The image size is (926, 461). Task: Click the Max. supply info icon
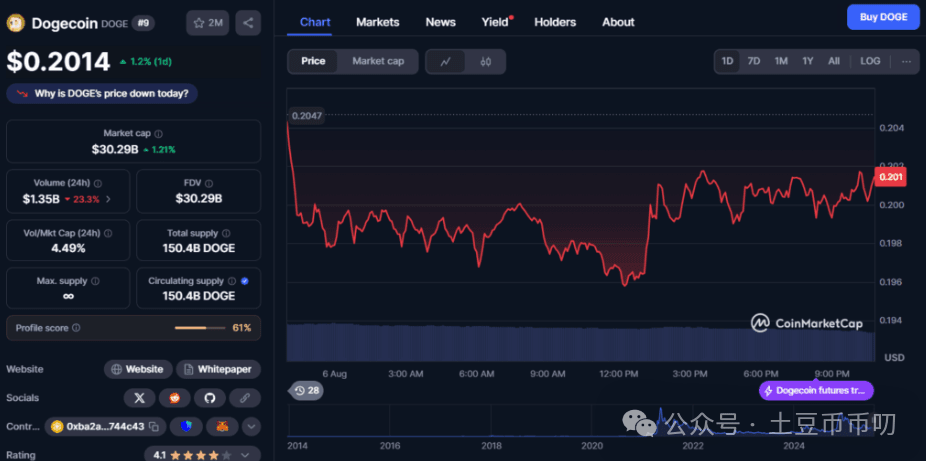point(95,281)
